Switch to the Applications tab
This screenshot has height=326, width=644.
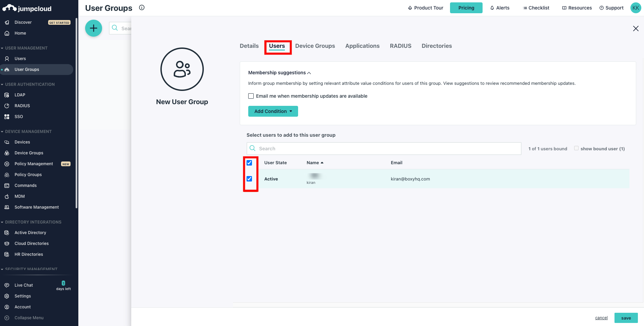tap(363, 46)
